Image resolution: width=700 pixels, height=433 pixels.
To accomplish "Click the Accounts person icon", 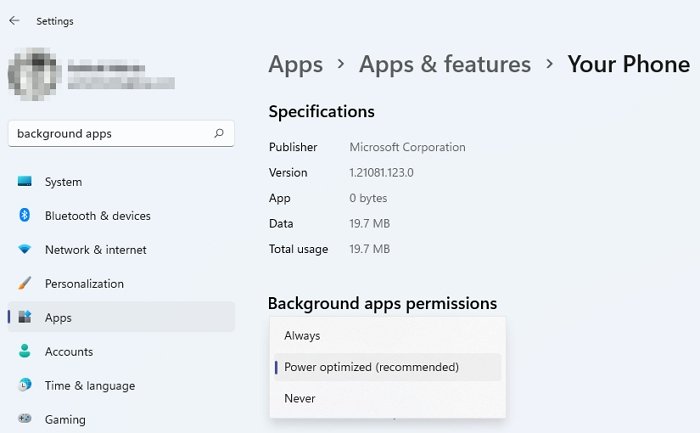I will (25, 352).
